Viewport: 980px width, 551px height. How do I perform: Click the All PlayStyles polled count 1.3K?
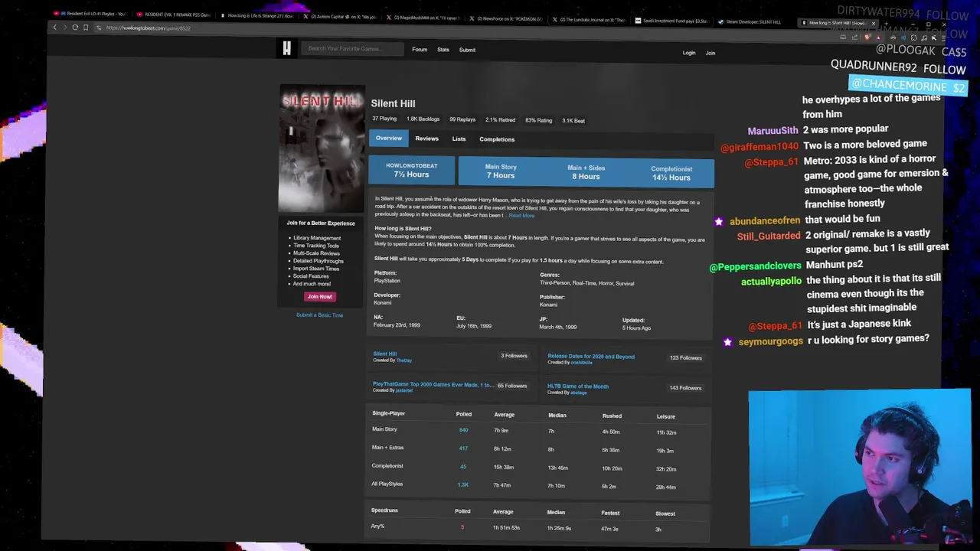[x=463, y=485]
